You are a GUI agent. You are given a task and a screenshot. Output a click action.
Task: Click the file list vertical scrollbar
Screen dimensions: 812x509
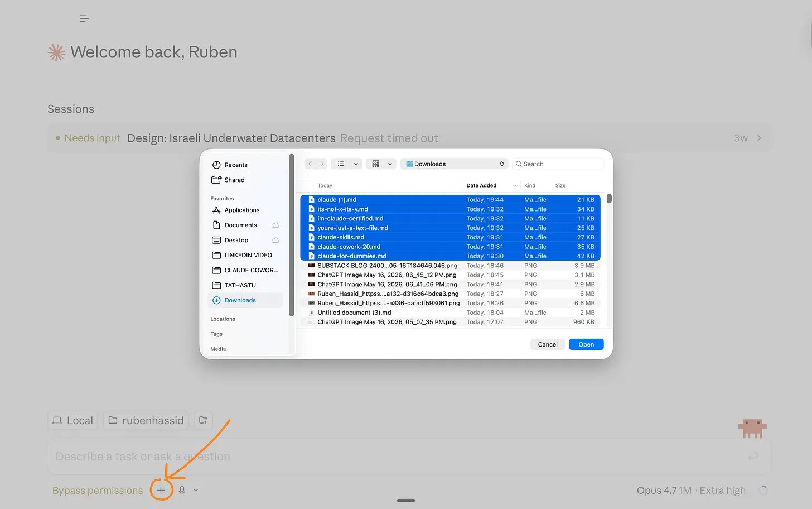click(x=609, y=199)
